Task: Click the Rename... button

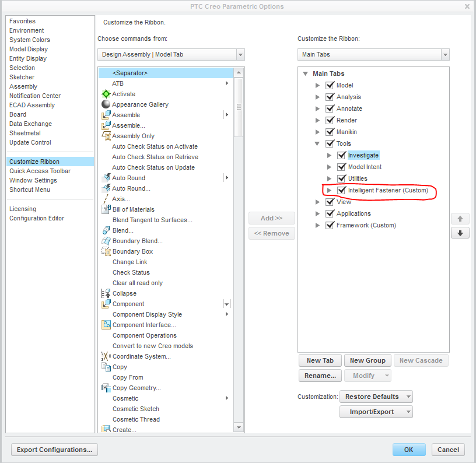Action: (320, 376)
